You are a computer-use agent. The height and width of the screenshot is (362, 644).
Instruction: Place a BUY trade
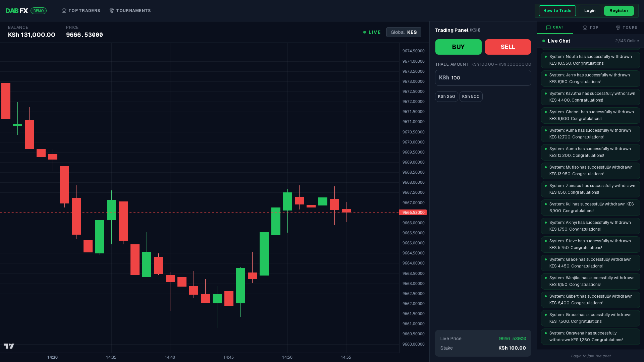(458, 47)
